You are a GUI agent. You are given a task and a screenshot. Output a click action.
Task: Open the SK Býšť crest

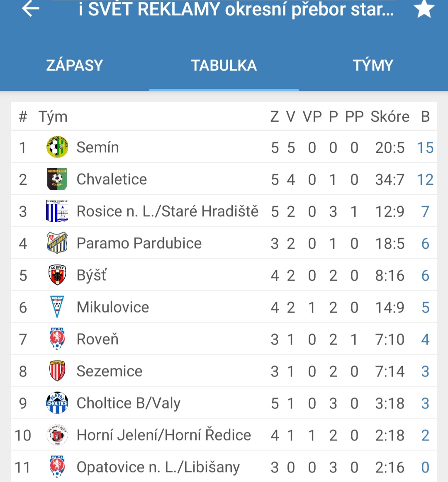57,275
